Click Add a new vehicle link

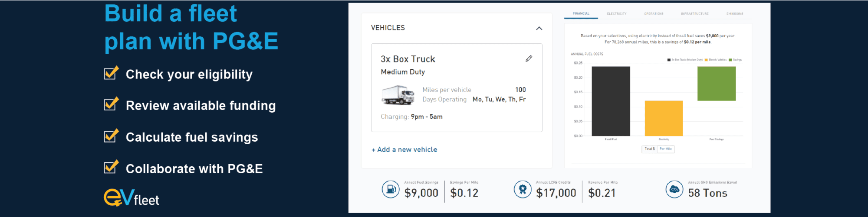click(404, 149)
